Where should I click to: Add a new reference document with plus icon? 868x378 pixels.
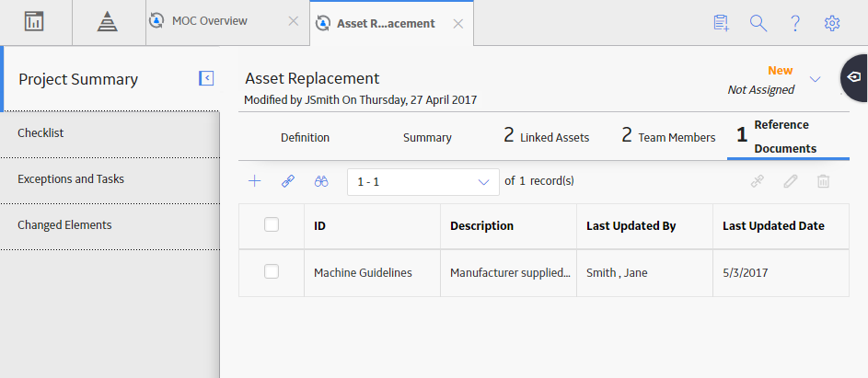[254, 181]
